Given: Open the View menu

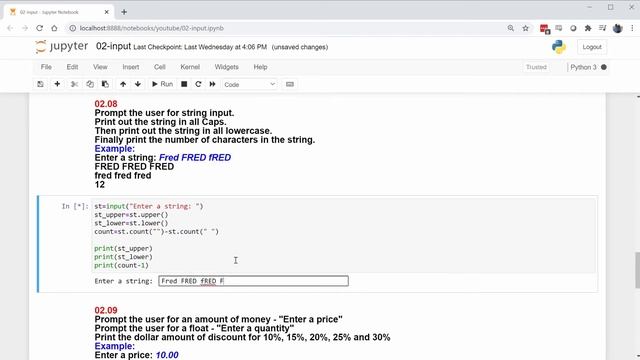Looking at the screenshot, I should tap(100, 67).
